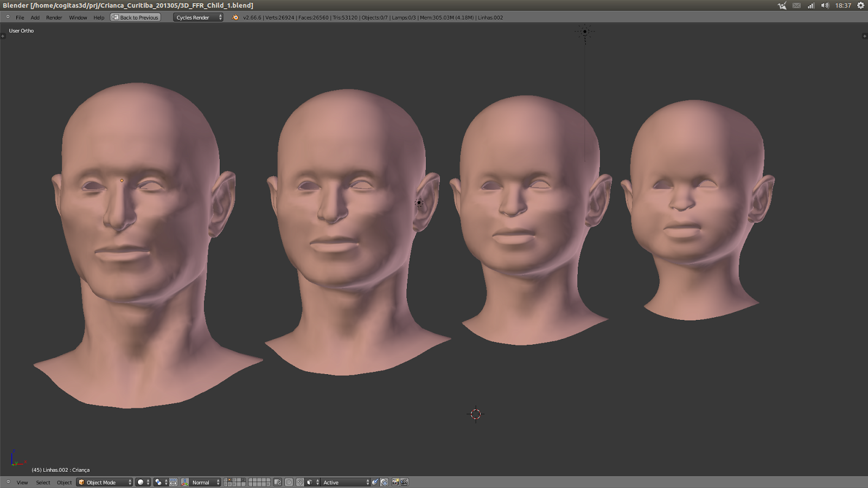868x488 pixels.
Task: Select the Proportional Editing control
Action: coord(289,482)
